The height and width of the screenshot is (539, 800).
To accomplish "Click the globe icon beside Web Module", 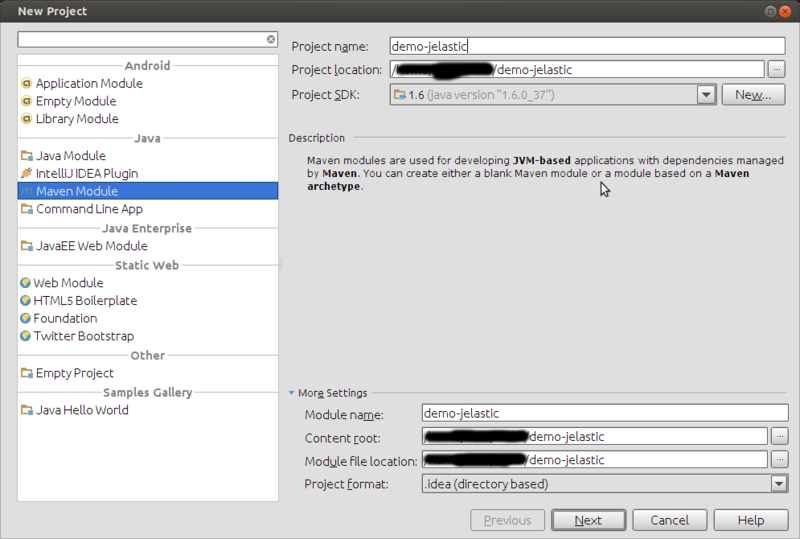I will coord(26,283).
